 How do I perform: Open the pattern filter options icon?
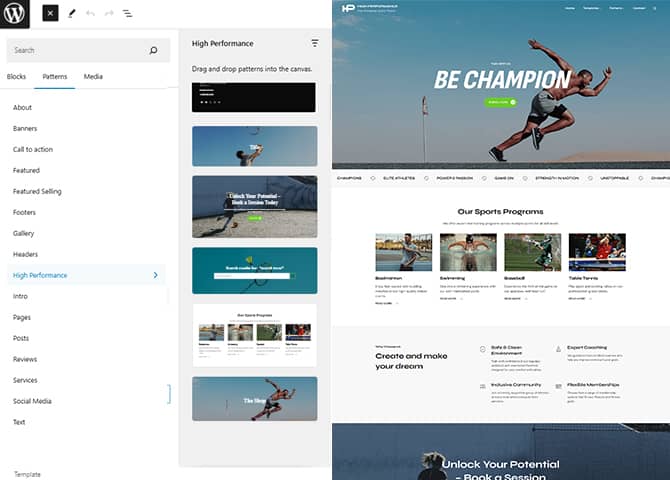(x=315, y=44)
